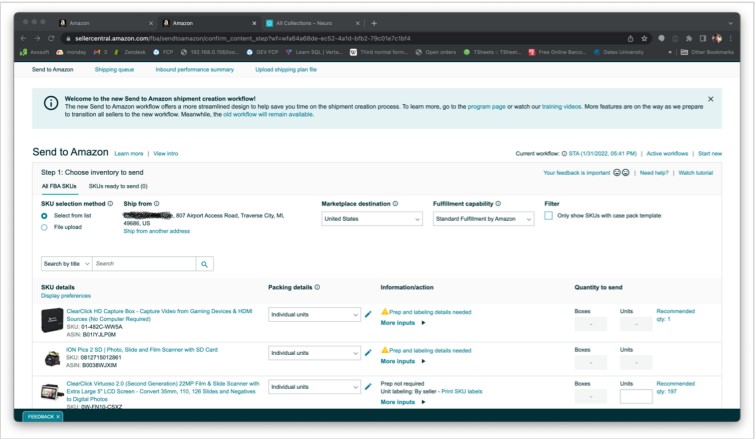Viewport: 755px width, 439px height.
Task: Click the happy face feedback icon
Action: 617,172
